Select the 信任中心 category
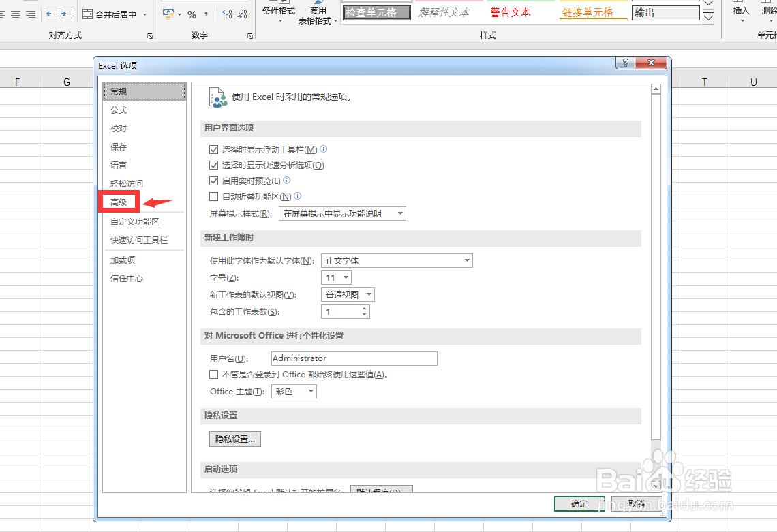Image resolution: width=777 pixels, height=532 pixels. (x=144, y=279)
